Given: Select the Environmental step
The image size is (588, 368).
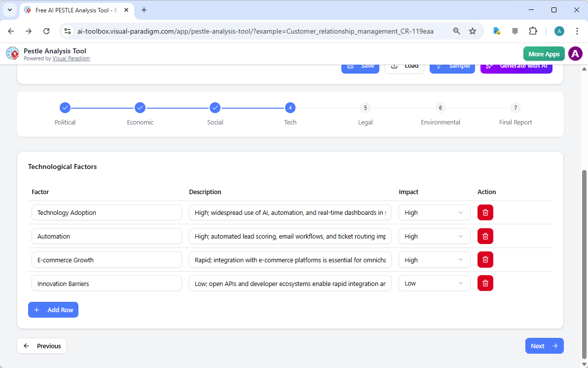Looking at the screenshot, I should [x=440, y=107].
